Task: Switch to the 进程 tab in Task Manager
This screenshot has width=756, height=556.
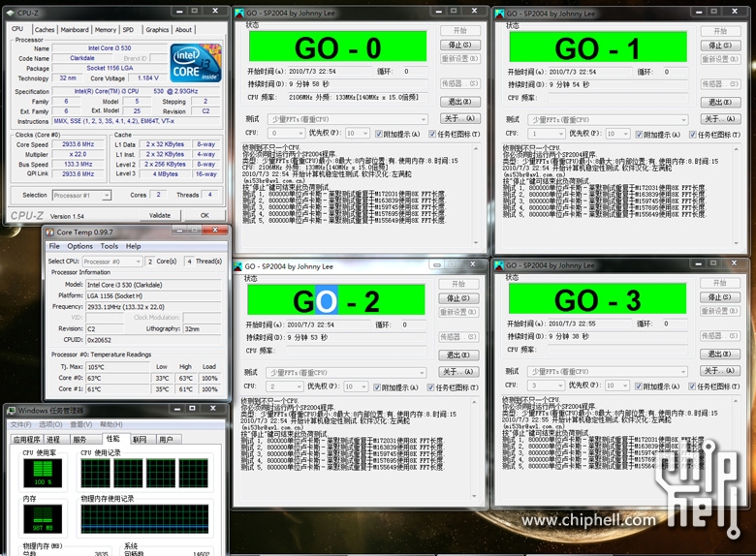Action: click(x=53, y=440)
